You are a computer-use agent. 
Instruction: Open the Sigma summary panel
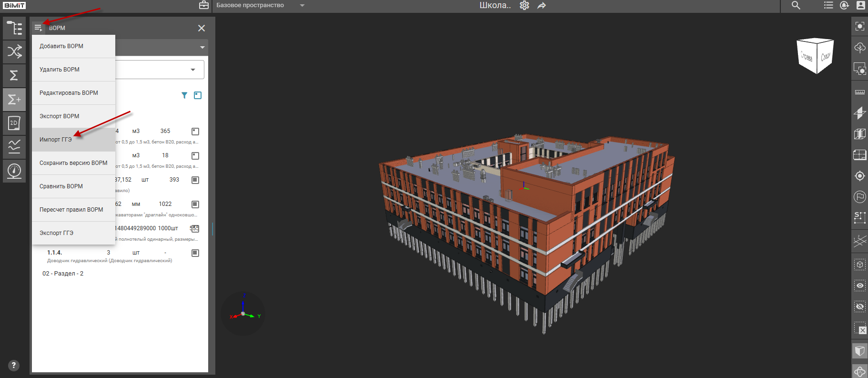(14, 75)
